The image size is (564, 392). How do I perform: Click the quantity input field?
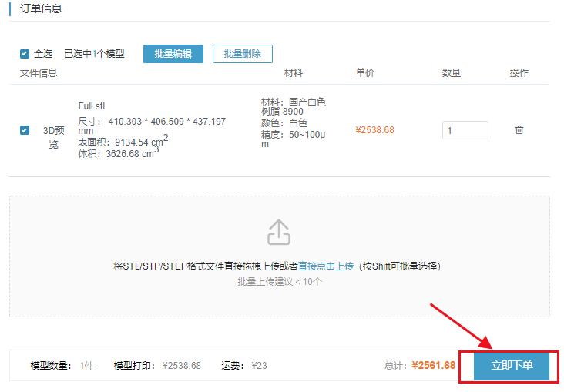[x=465, y=130]
